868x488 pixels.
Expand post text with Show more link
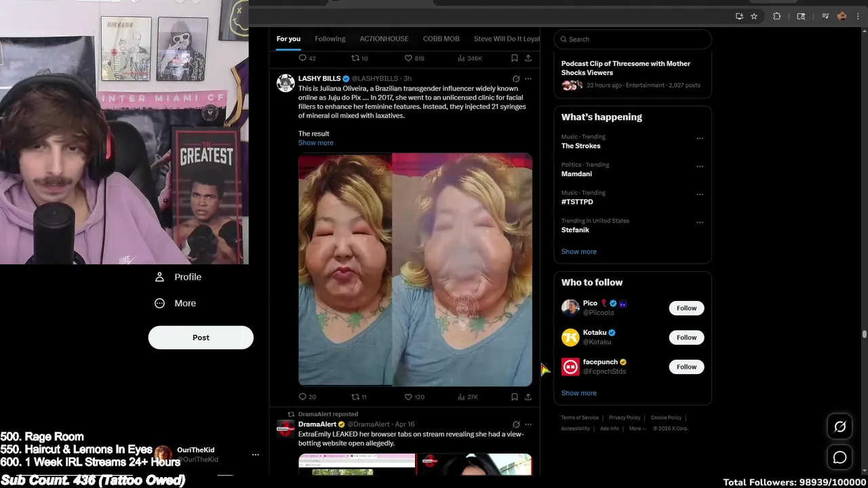(x=316, y=143)
